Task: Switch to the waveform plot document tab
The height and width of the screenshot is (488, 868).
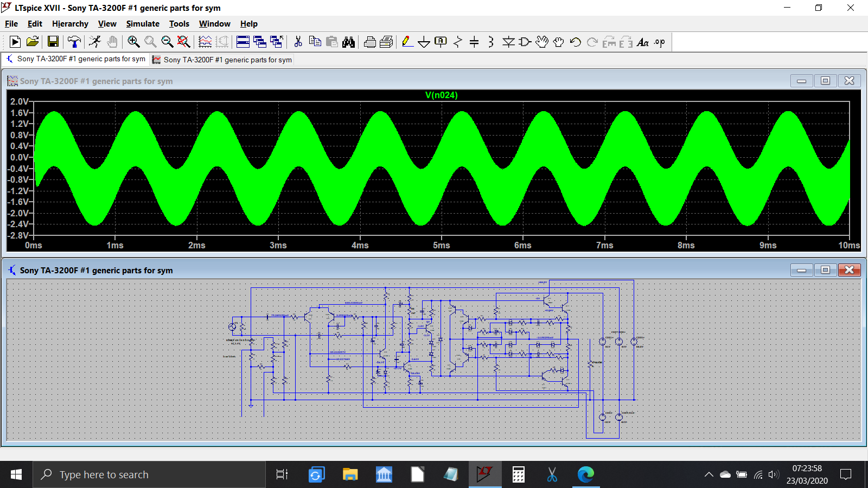Action: point(222,60)
